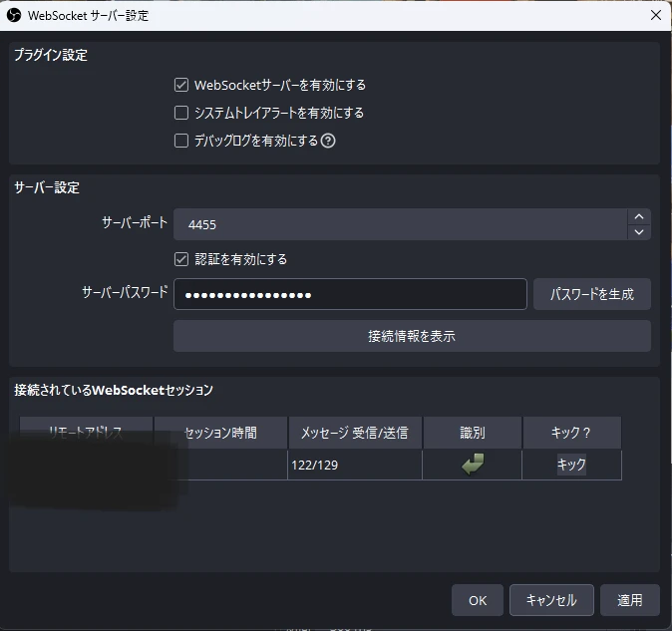Click the キャンセル button
The image size is (672, 631).
pyautogui.click(x=551, y=600)
